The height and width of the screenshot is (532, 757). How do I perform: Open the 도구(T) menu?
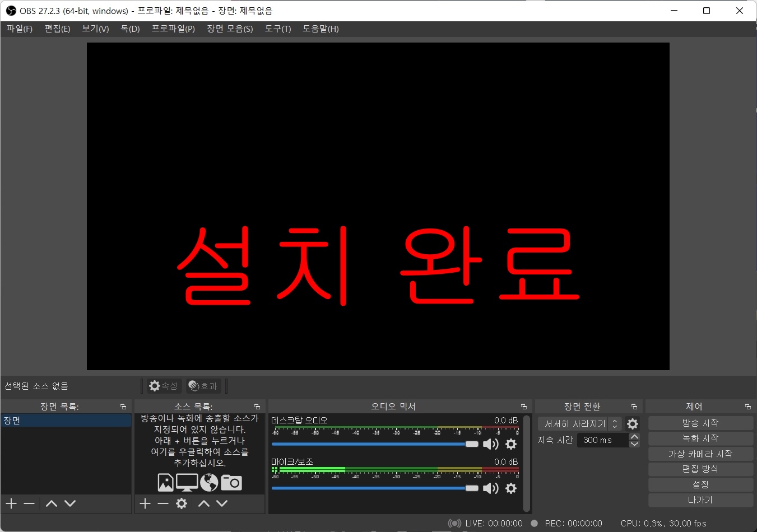coord(277,29)
